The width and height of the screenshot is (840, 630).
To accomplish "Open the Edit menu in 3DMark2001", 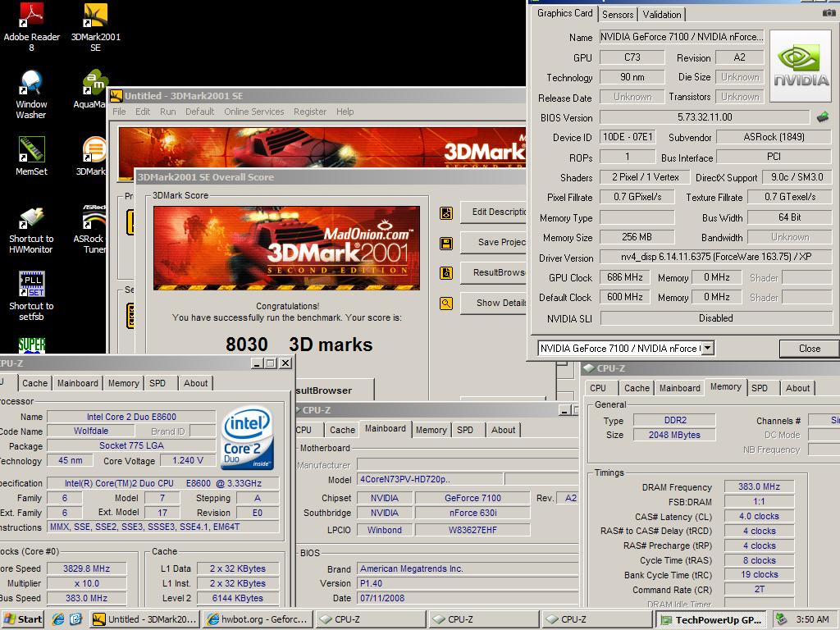I will pos(143,112).
